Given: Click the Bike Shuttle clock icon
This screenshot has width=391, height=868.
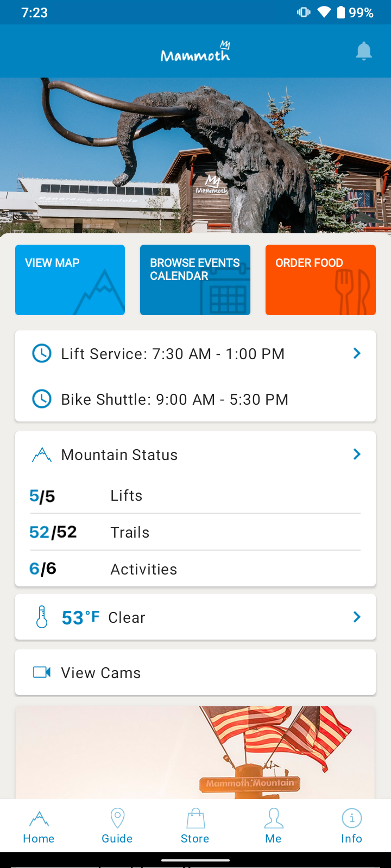Looking at the screenshot, I should [42, 399].
